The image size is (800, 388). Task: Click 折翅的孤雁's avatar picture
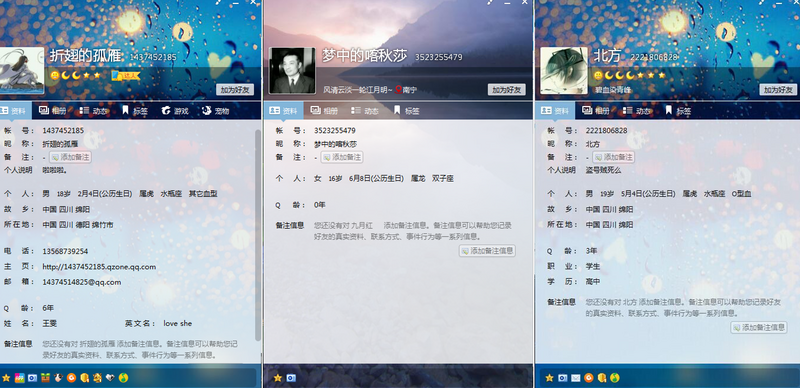[21, 70]
